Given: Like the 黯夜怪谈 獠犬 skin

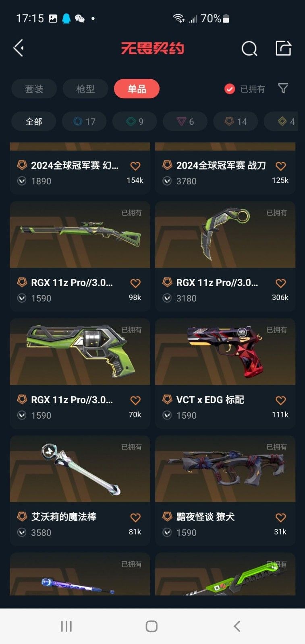Looking at the screenshot, I should 280,518.
